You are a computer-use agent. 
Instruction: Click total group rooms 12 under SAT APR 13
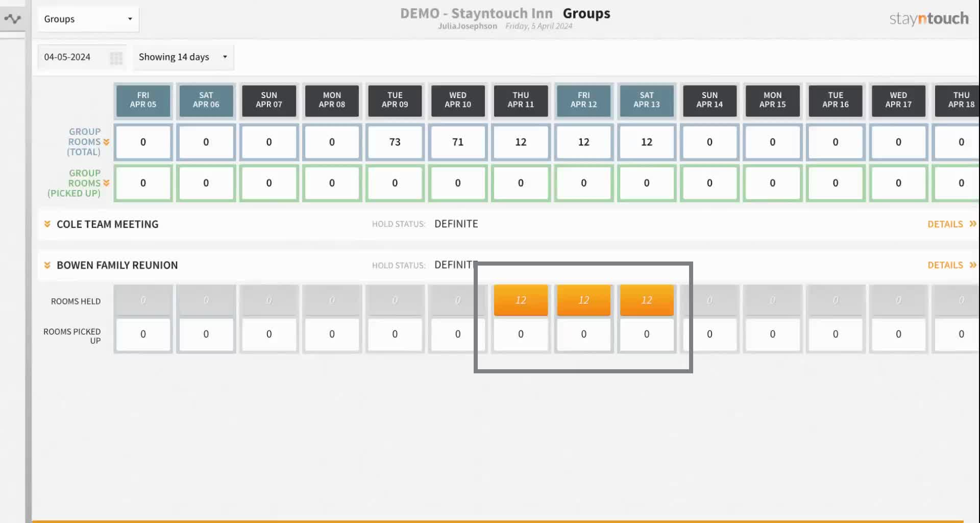click(x=647, y=142)
